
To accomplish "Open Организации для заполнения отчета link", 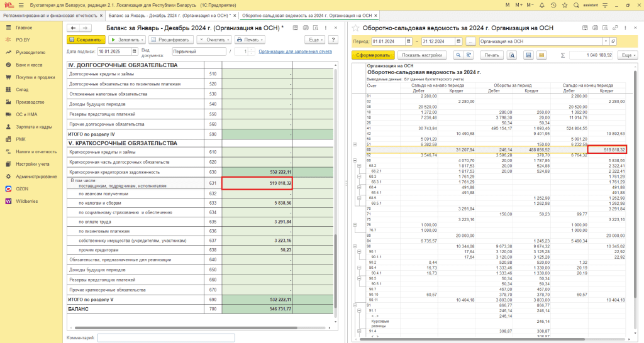I will pos(295,52).
